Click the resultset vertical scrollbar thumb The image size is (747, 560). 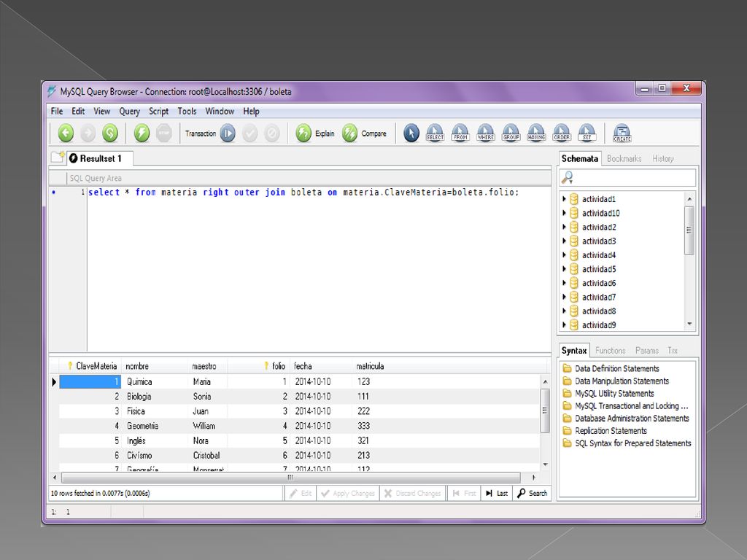(x=545, y=411)
